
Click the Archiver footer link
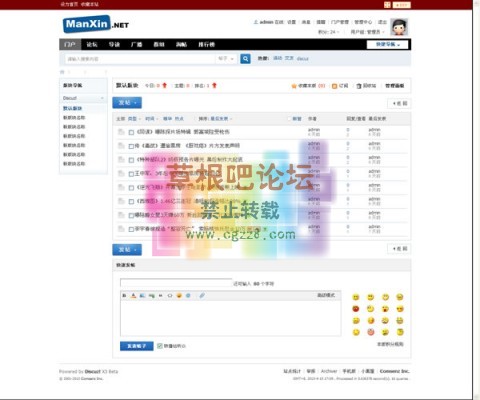(x=329, y=371)
